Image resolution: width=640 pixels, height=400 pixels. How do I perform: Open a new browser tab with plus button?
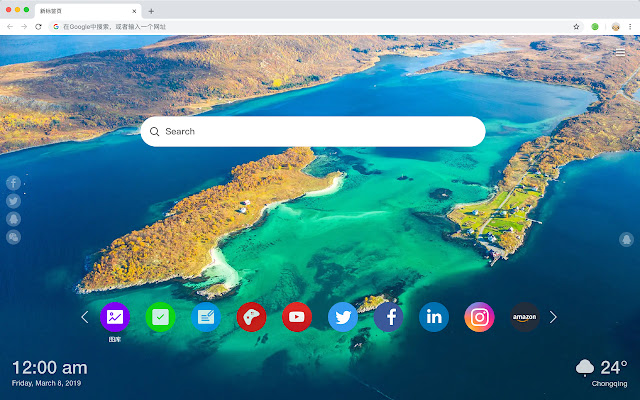click(151, 11)
